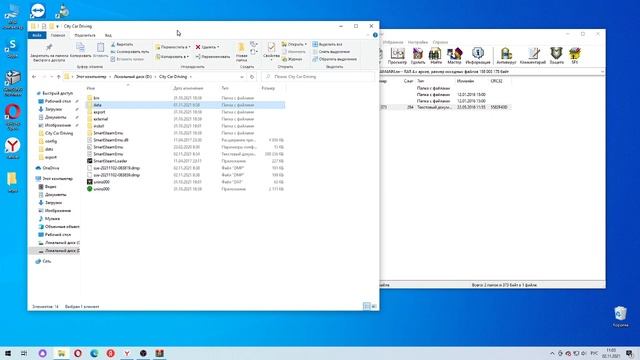Select Downloads (Загрузки) under Quick access
The height and width of the screenshot is (360, 640).
point(53,109)
